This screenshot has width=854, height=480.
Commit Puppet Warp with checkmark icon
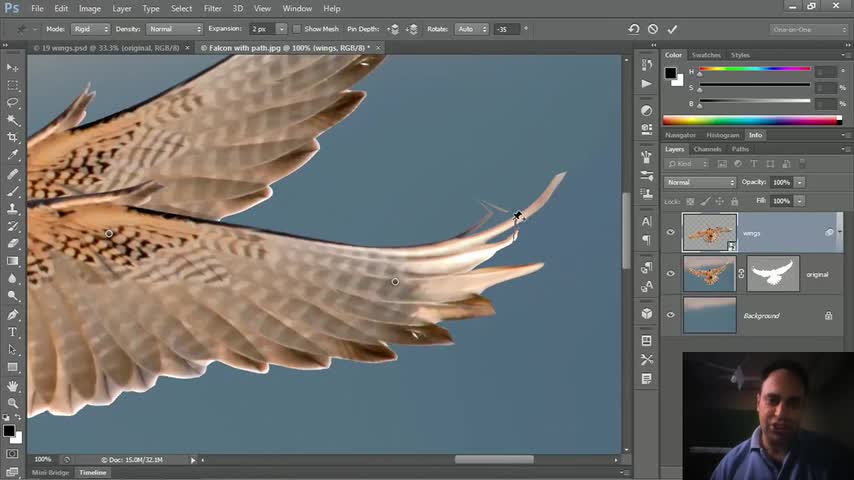(x=672, y=29)
